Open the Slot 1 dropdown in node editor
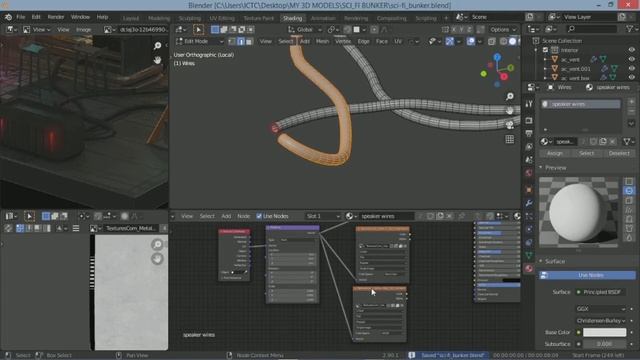 [x=323, y=216]
